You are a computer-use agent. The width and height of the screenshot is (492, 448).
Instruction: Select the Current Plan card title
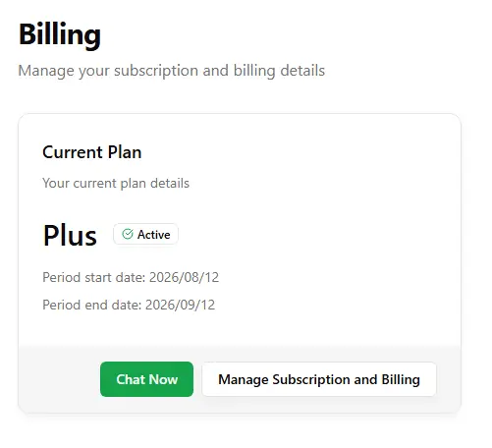[x=92, y=152]
